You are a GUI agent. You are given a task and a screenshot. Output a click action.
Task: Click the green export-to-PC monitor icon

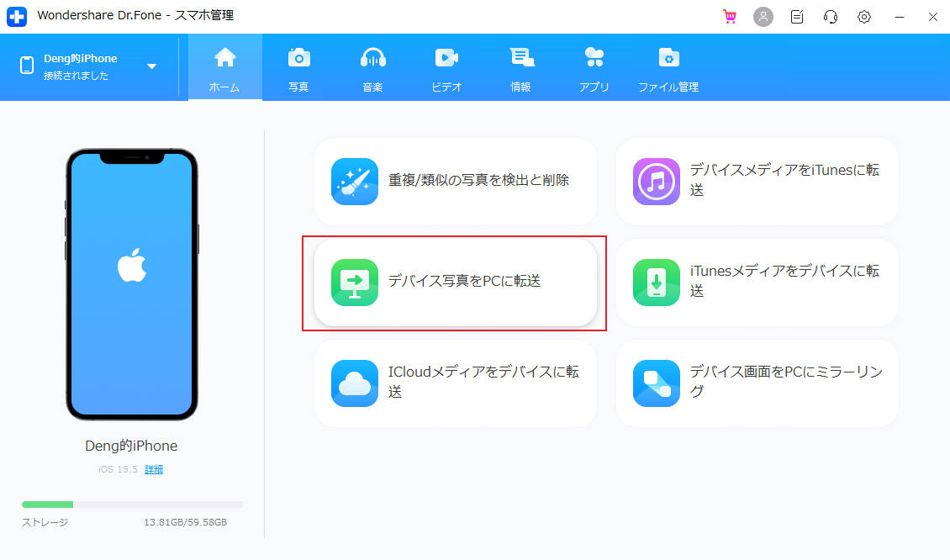tap(355, 283)
